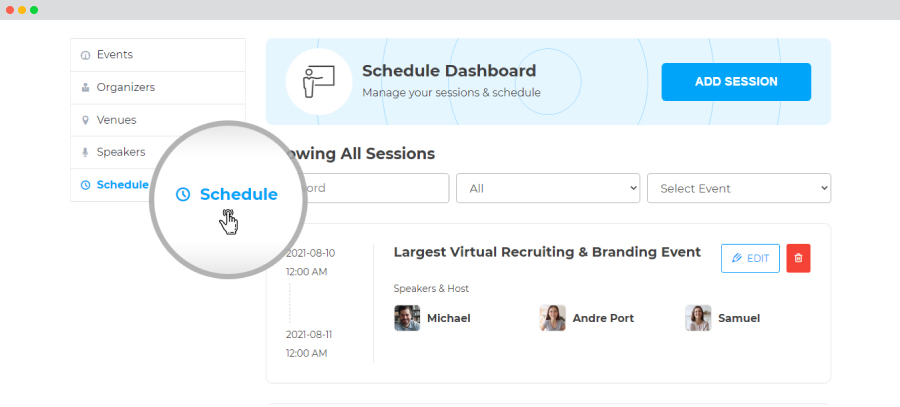
Task: Edit the Largest Virtual Recruiting session
Action: coord(750,258)
